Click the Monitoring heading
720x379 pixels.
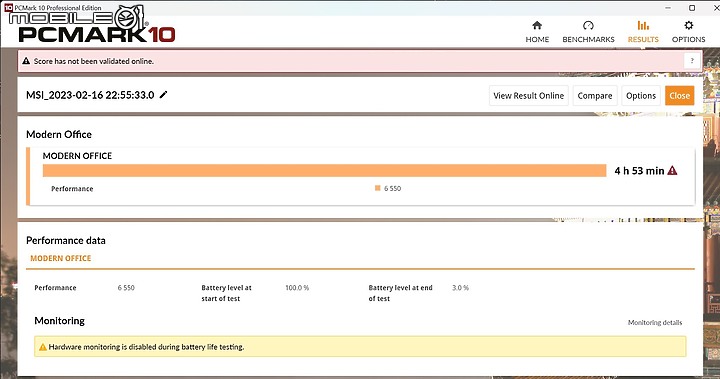[x=60, y=321]
